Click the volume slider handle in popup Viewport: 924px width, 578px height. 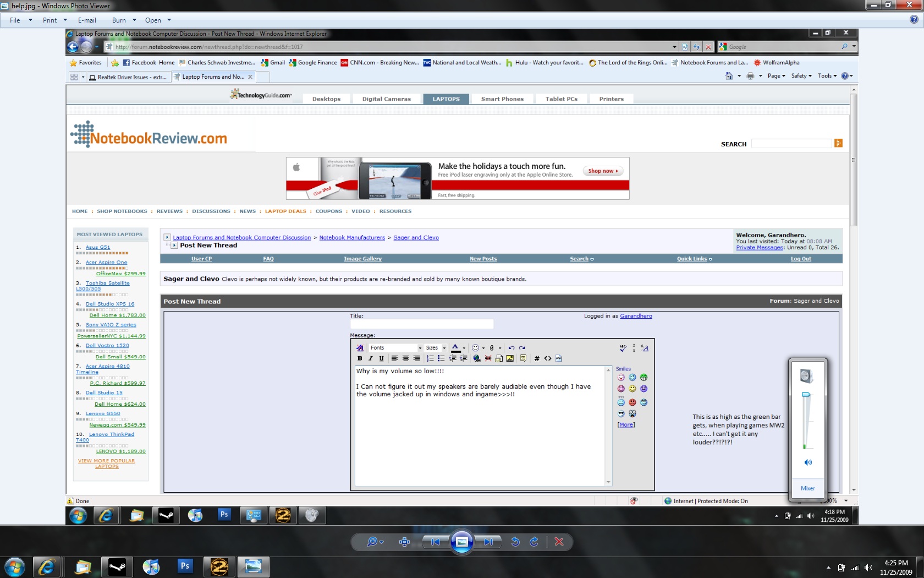click(806, 395)
